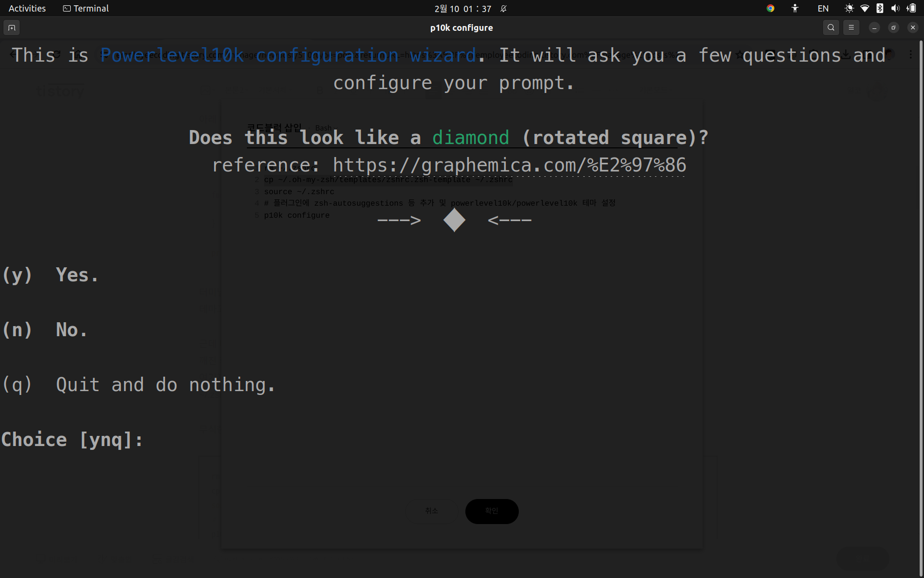Click the do-not-disturb bell icon

503,9
